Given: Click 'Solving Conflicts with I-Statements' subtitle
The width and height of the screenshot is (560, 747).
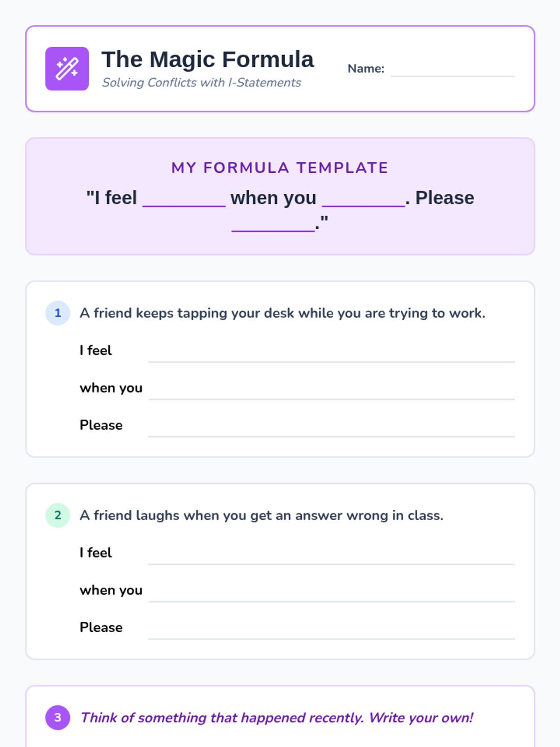Looking at the screenshot, I should point(201,83).
